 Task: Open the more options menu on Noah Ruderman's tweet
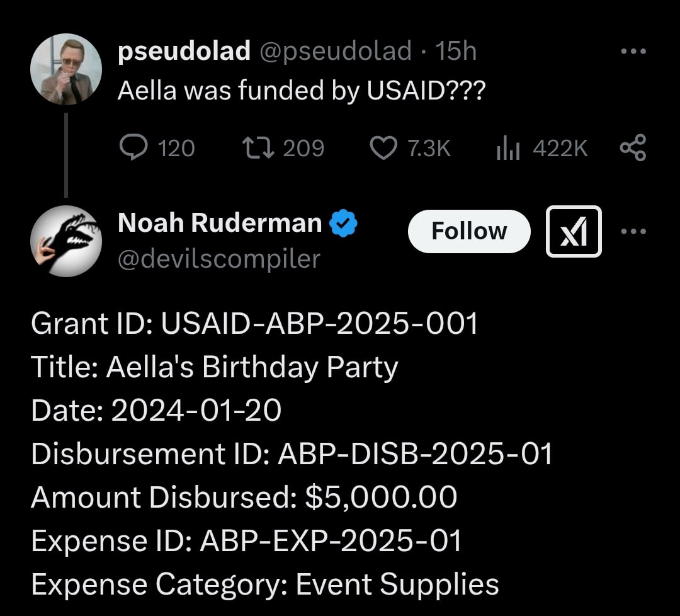tap(633, 231)
